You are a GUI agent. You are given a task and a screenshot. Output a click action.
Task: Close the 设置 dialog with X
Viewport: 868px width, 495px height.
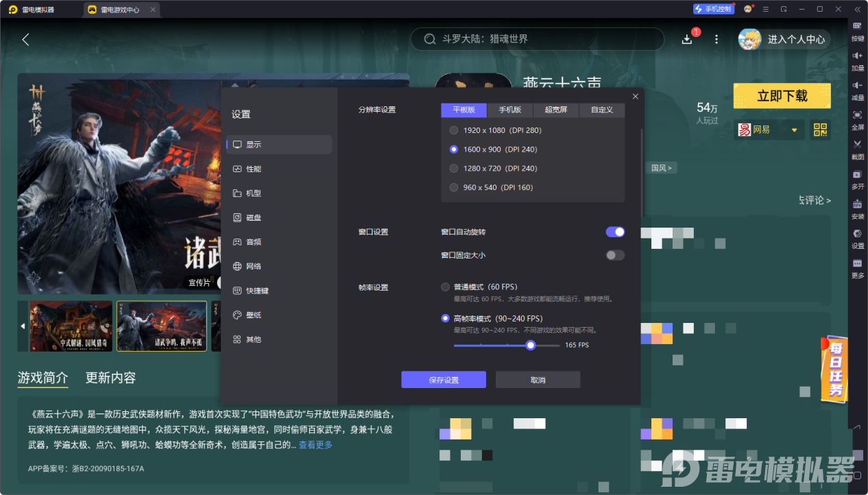click(636, 97)
